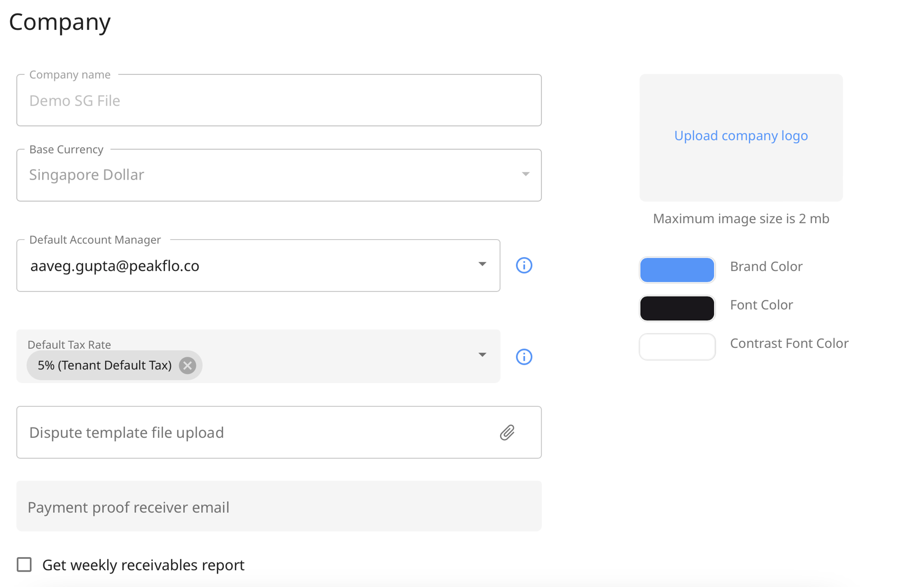Click the Brand Color swatch
Image resolution: width=924 pixels, height=587 pixels.
[x=677, y=269]
